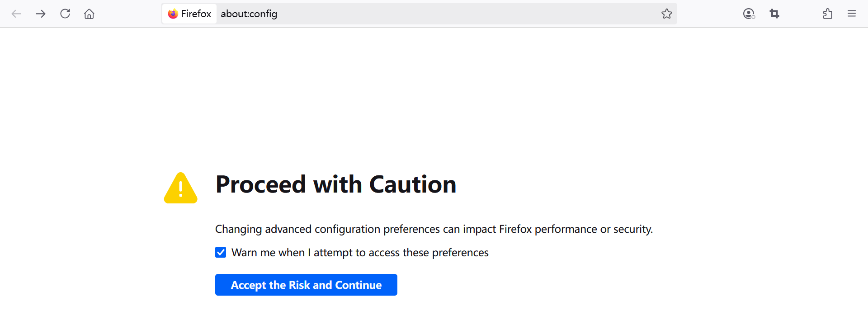This screenshot has height=325, width=868.
Task: Click the Firefox logo in address bar
Action: [173, 14]
